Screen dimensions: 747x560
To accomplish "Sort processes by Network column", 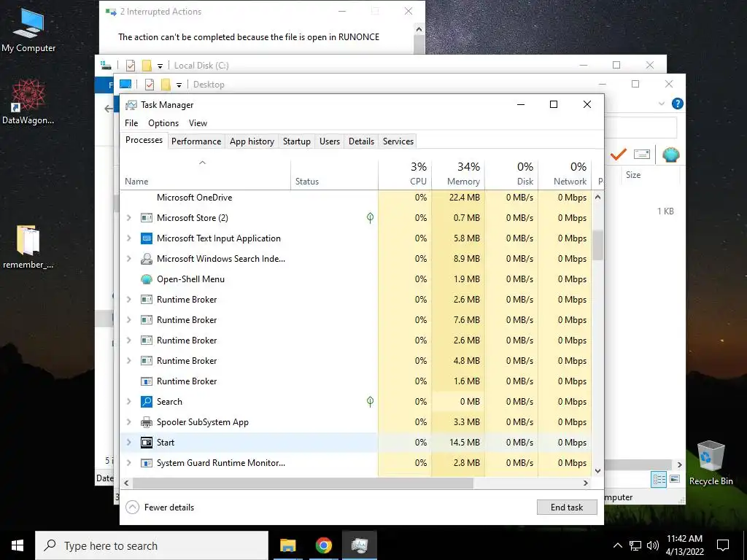I will pos(565,174).
